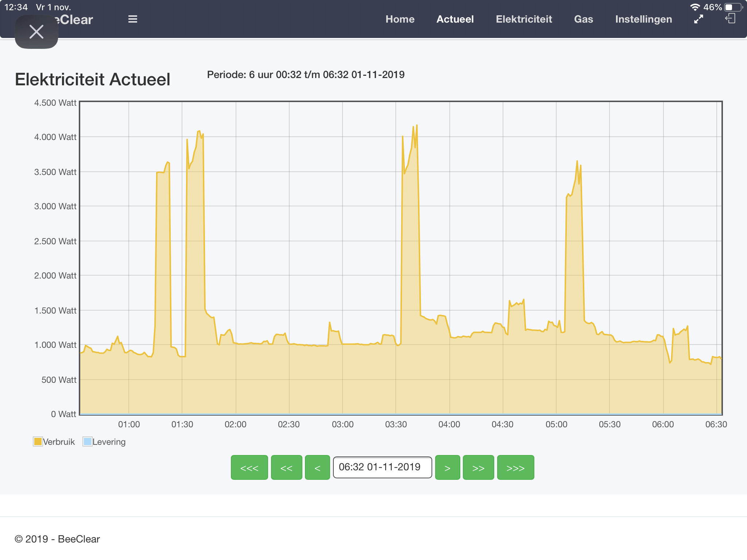Viewport: 747px width, 560px height.
Task: Jump forward with the >>> button
Action: (515, 467)
